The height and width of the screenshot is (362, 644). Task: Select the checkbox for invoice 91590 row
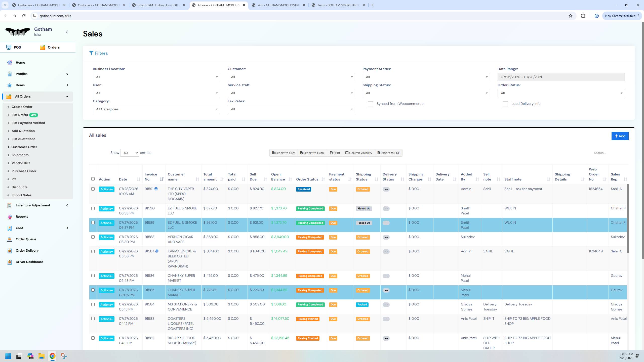[93, 208]
